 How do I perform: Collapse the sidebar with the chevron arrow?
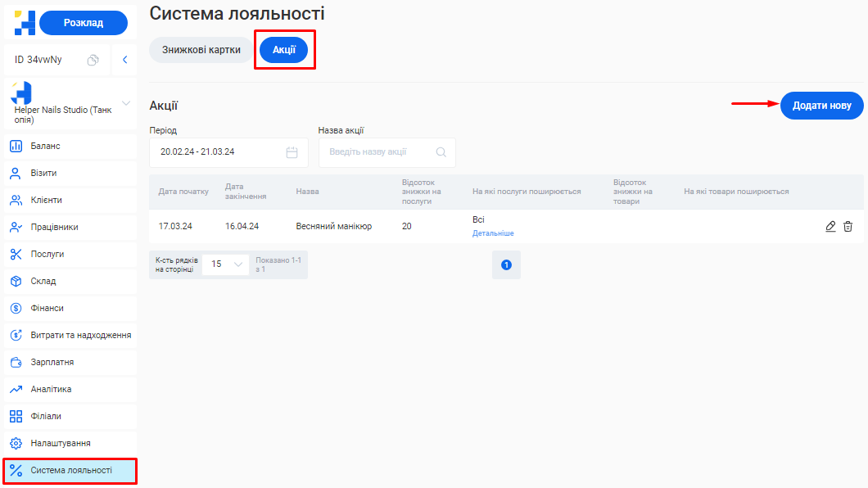pos(124,60)
